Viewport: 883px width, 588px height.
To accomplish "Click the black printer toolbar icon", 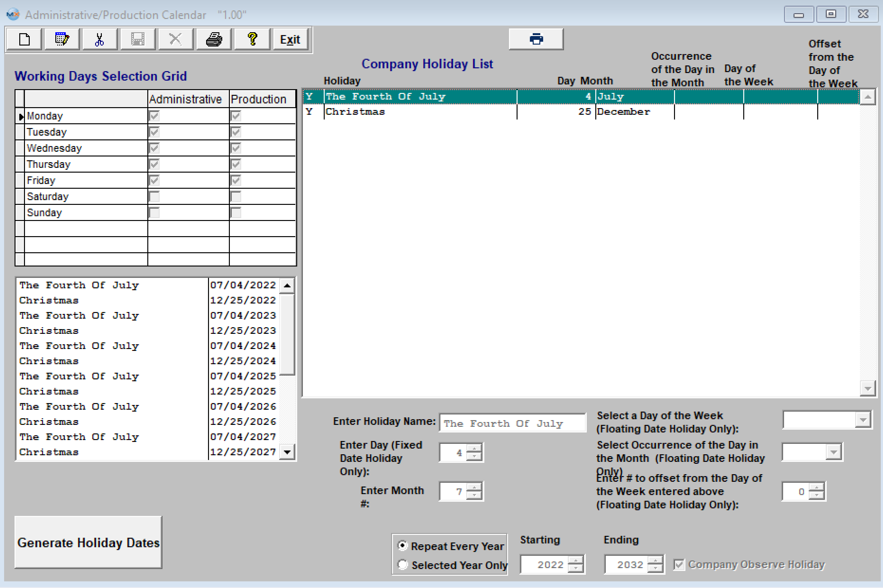I will coord(214,39).
